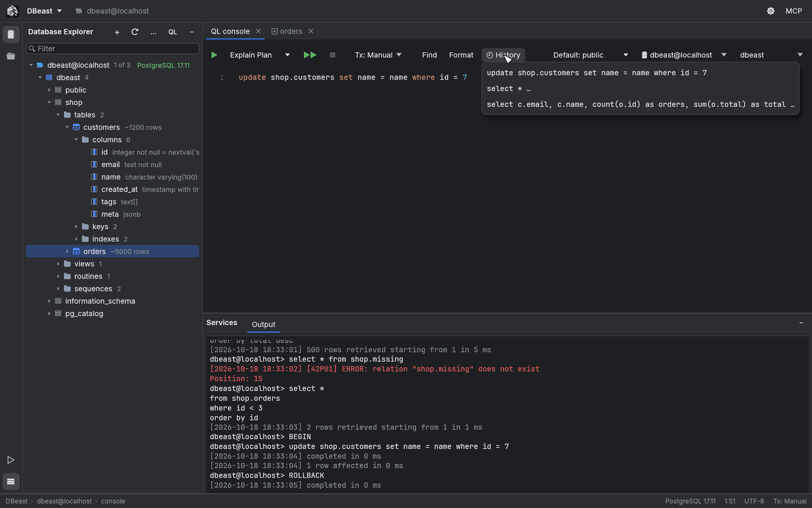Click the DBeast app logo icon
812x508 pixels.
(x=12, y=11)
